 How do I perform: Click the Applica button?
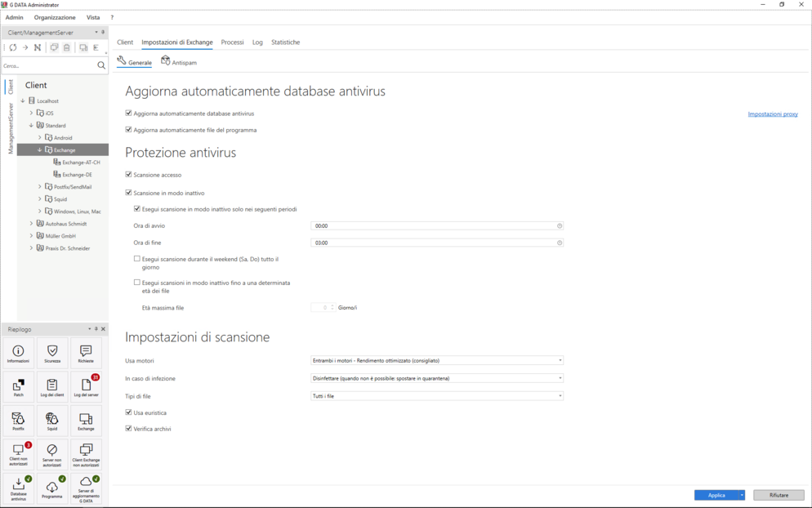click(x=716, y=495)
